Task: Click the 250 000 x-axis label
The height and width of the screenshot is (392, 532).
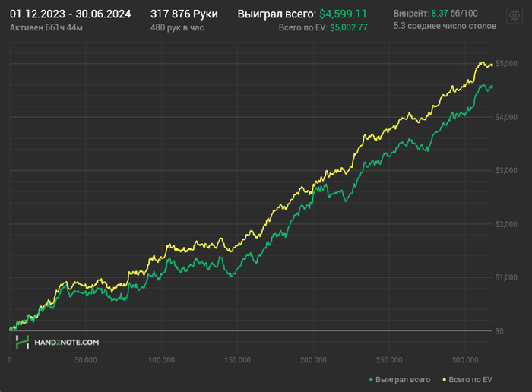Action: [389, 360]
